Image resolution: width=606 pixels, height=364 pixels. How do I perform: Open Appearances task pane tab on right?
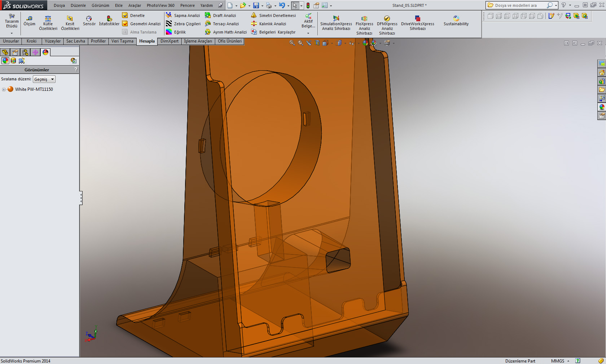coord(602,107)
